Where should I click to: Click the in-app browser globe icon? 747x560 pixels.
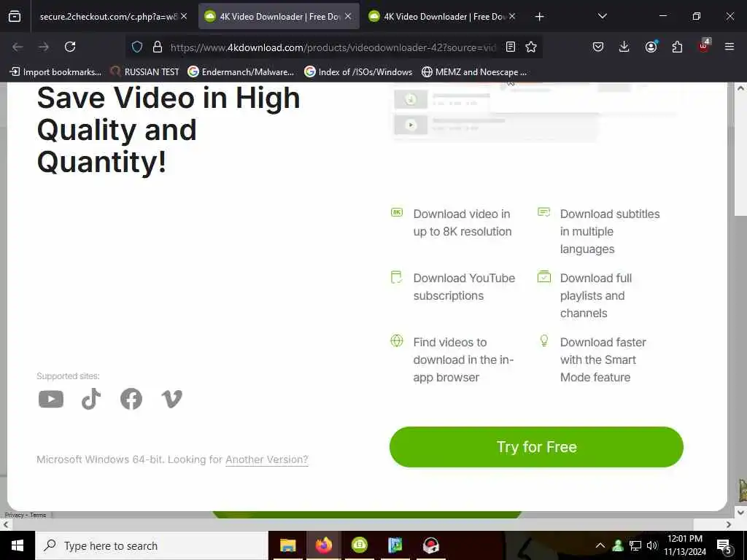click(x=397, y=341)
